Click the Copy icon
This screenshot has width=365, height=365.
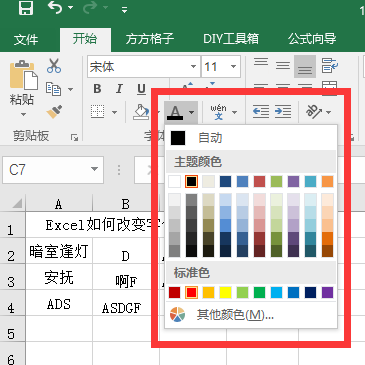pyautogui.click(x=53, y=89)
